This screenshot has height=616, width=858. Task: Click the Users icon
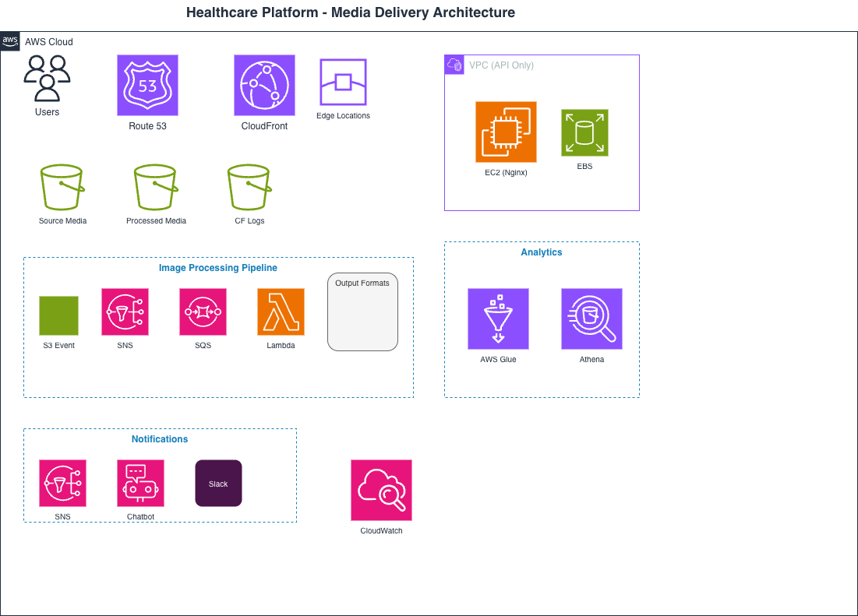pyautogui.click(x=47, y=78)
